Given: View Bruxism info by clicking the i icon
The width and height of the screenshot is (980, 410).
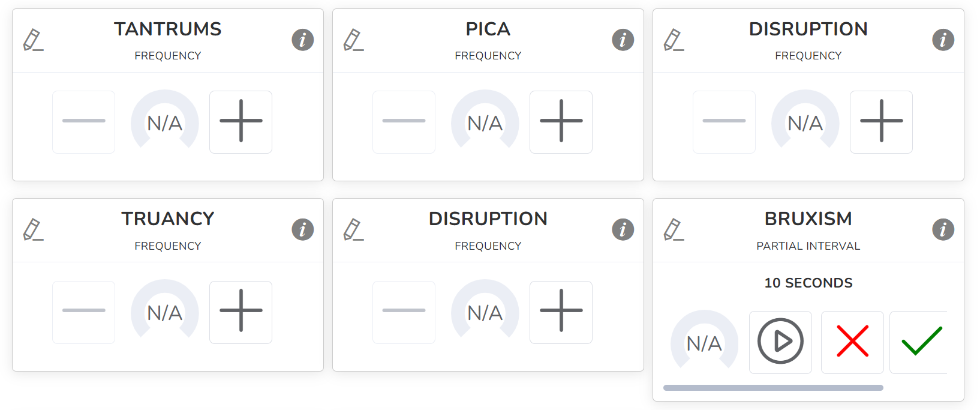Looking at the screenshot, I should tap(943, 230).
